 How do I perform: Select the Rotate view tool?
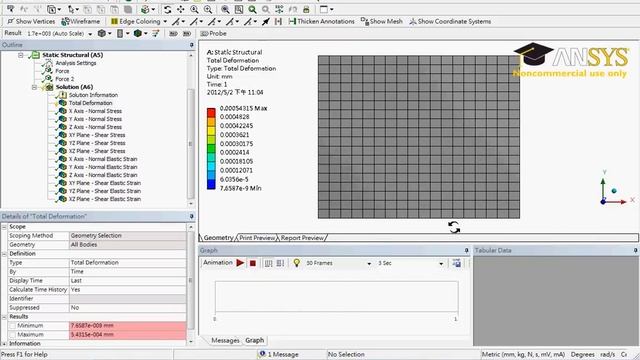coord(167,9)
